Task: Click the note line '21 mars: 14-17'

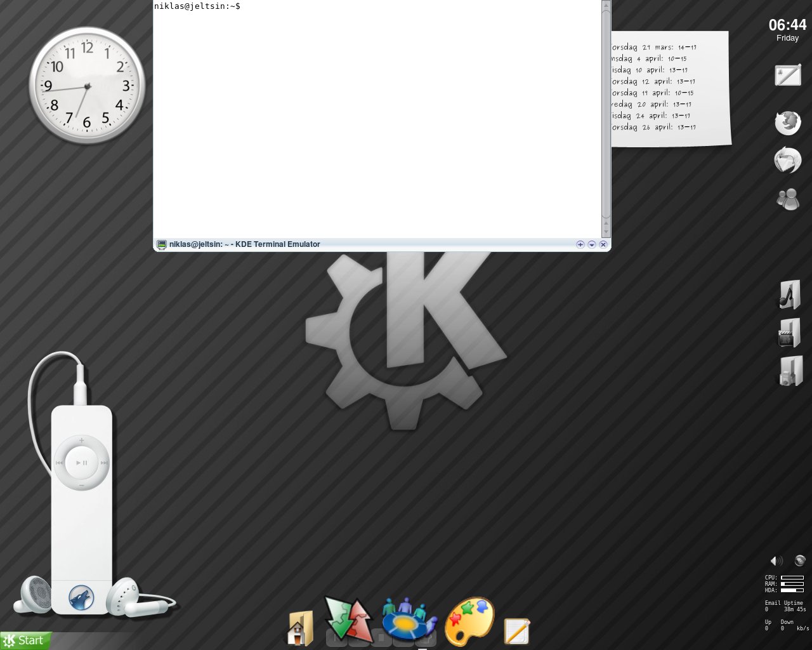Action: click(669, 47)
